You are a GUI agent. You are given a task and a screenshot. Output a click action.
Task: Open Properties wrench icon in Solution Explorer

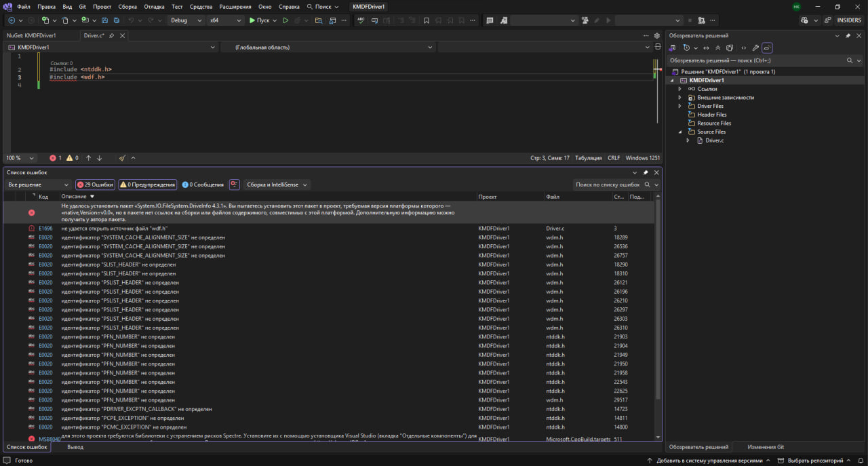coord(755,48)
